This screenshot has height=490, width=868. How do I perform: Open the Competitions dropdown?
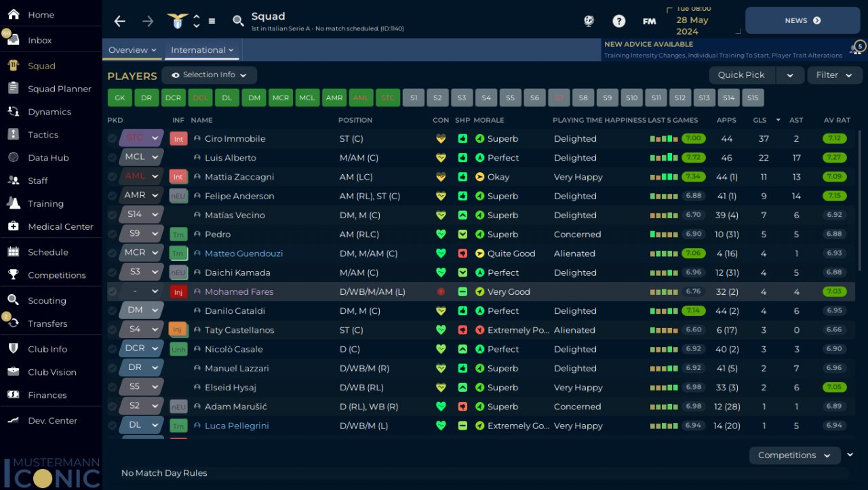795,455
